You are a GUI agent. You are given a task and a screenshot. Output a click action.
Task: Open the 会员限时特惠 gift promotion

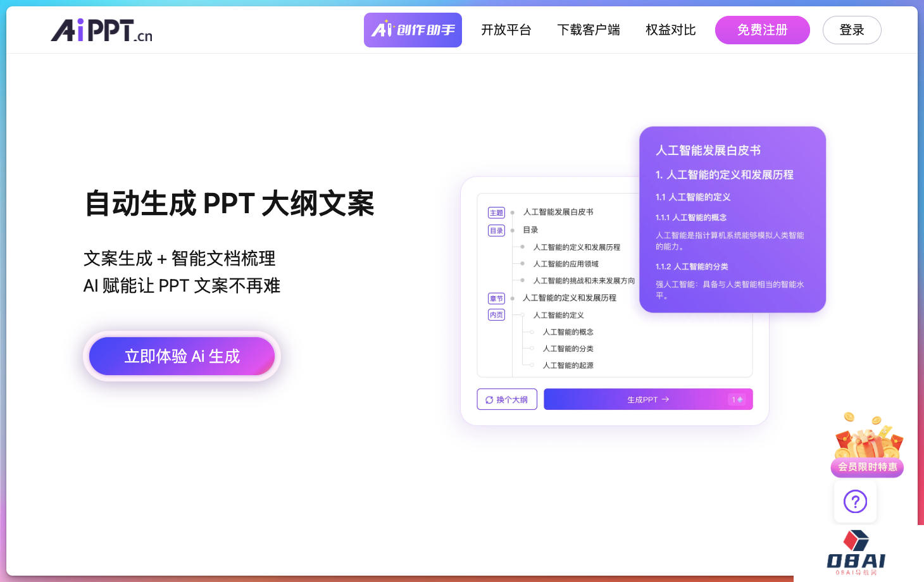point(867,447)
